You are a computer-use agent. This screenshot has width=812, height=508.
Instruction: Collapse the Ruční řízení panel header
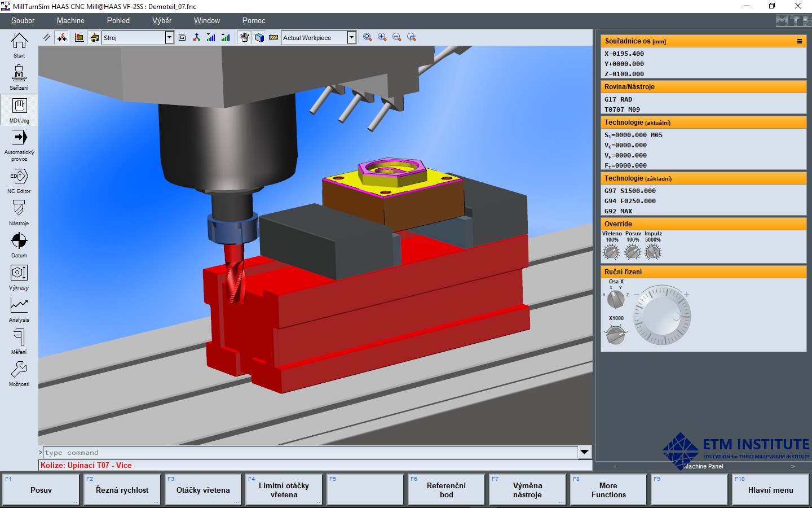coord(703,272)
